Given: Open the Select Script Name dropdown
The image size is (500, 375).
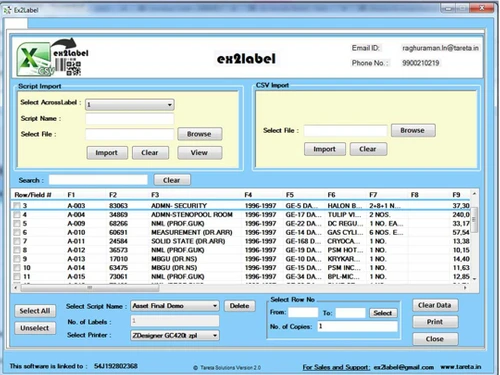Looking at the screenshot, I should (175, 306).
